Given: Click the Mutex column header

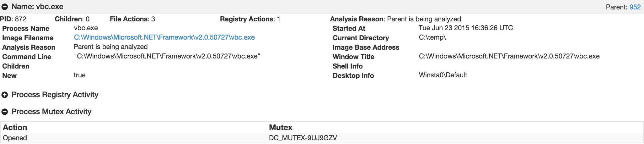Looking at the screenshot, I should (281, 128).
